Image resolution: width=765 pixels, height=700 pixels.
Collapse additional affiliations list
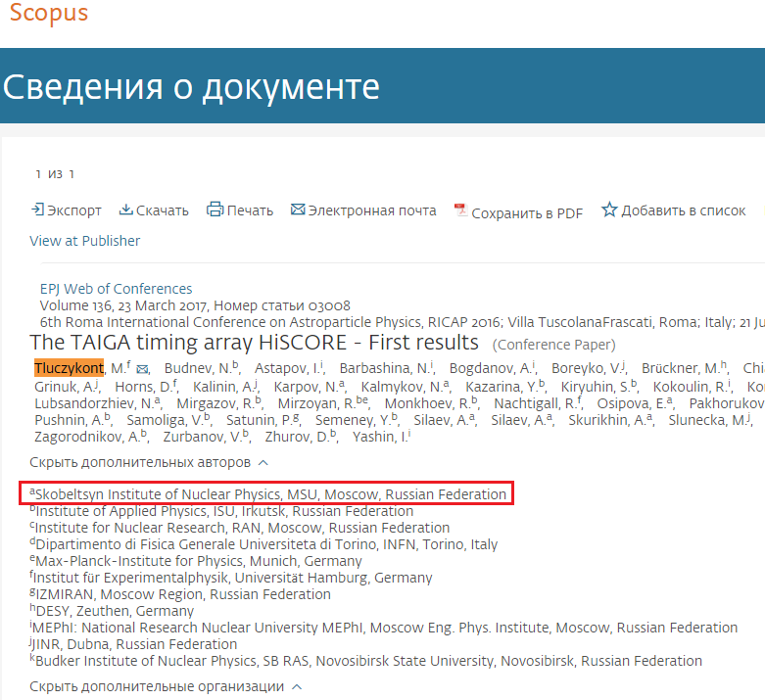point(166,687)
